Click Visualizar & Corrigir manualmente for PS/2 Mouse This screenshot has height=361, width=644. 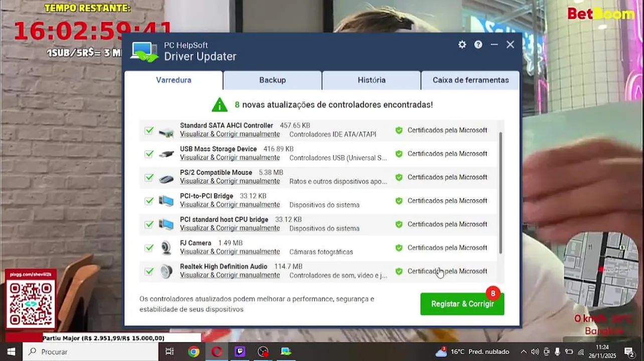230,182
